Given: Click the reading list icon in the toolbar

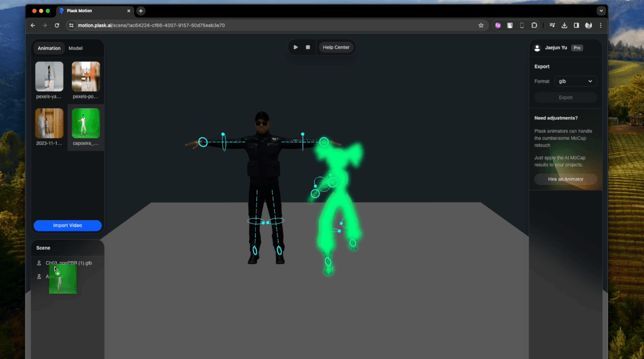Looking at the screenshot, I should pyautogui.click(x=552, y=25).
